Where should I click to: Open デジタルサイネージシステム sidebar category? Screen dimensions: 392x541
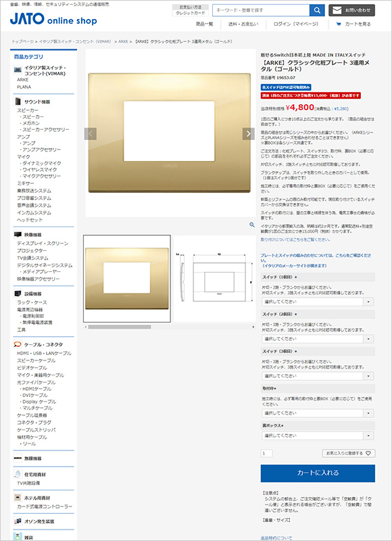pos(45,265)
